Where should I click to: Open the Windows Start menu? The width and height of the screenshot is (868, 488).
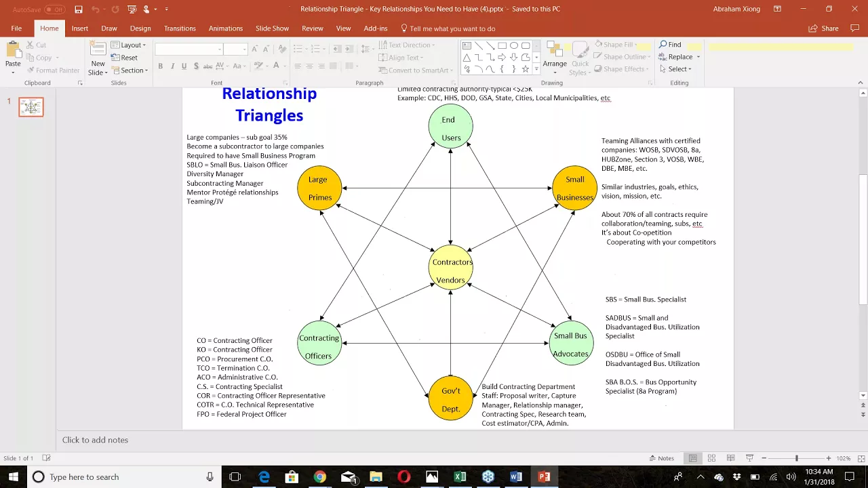tap(14, 477)
